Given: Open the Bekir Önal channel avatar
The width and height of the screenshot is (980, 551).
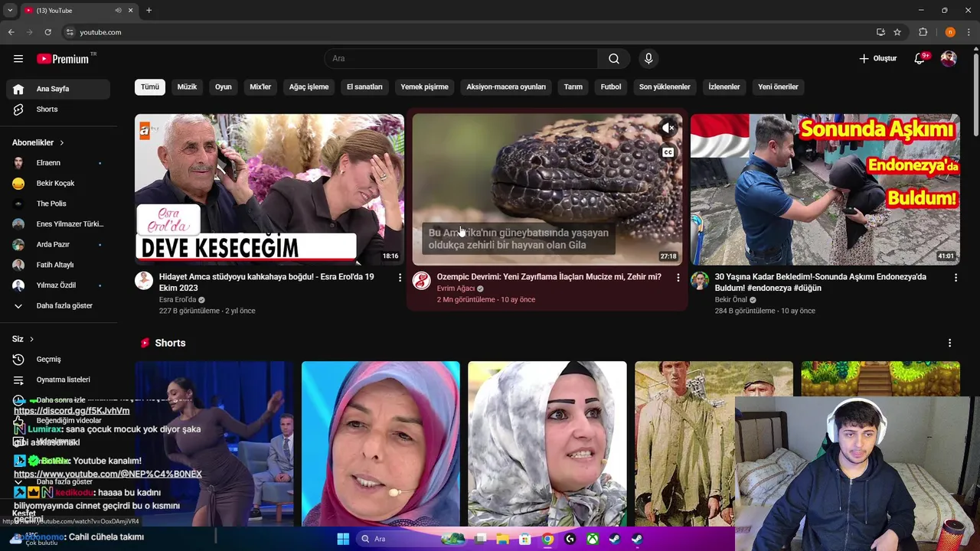Looking at the screenshot, I should tap(700, 280).
